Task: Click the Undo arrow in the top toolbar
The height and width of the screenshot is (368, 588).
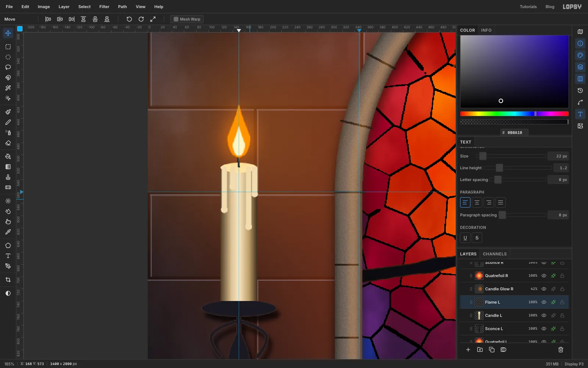Action: click(x=129, y=19)
